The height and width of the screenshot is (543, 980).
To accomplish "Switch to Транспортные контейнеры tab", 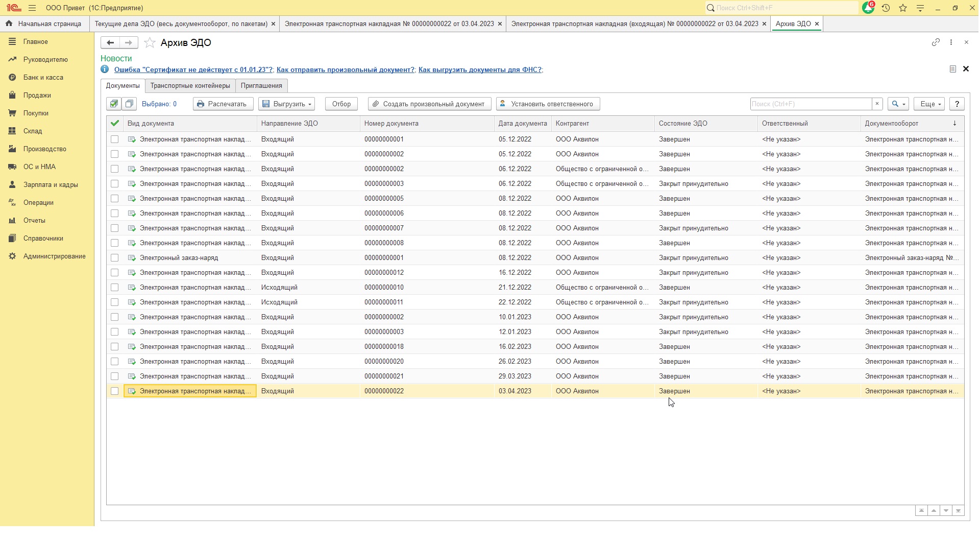I will 190,85.
